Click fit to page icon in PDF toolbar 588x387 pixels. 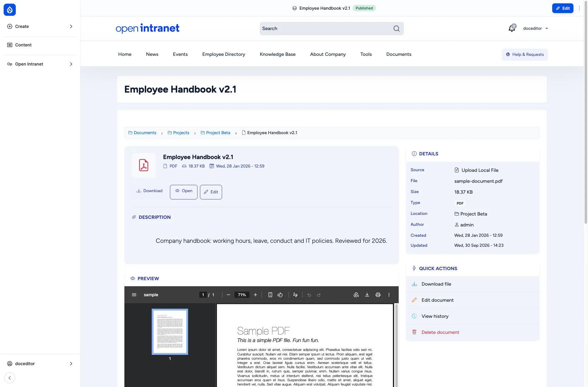pos(270,295)
